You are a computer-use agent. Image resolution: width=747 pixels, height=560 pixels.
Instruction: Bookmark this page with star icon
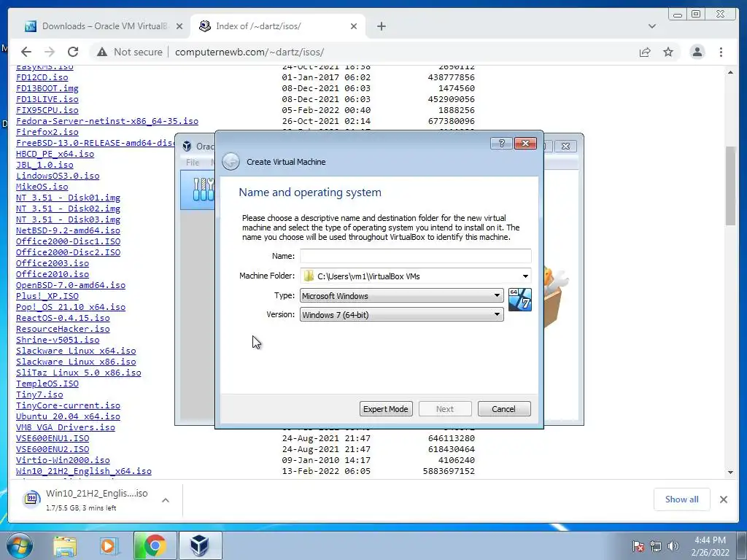pos(668,52)
